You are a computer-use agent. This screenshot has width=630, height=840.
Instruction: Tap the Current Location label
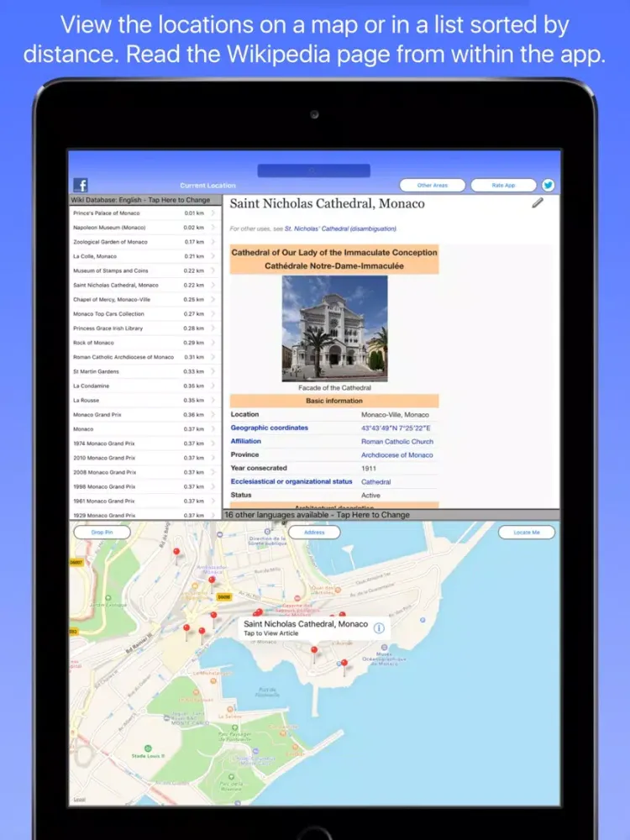[x=207, y=186]
